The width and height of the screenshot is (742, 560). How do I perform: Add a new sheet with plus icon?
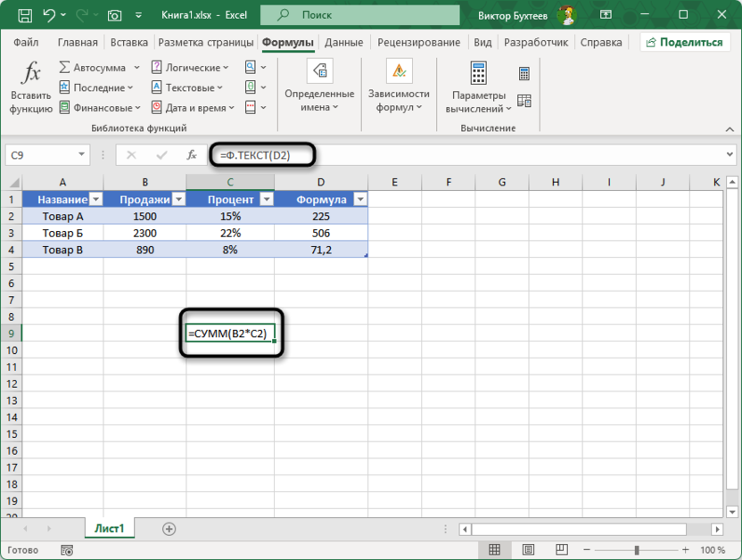(169, 529)
